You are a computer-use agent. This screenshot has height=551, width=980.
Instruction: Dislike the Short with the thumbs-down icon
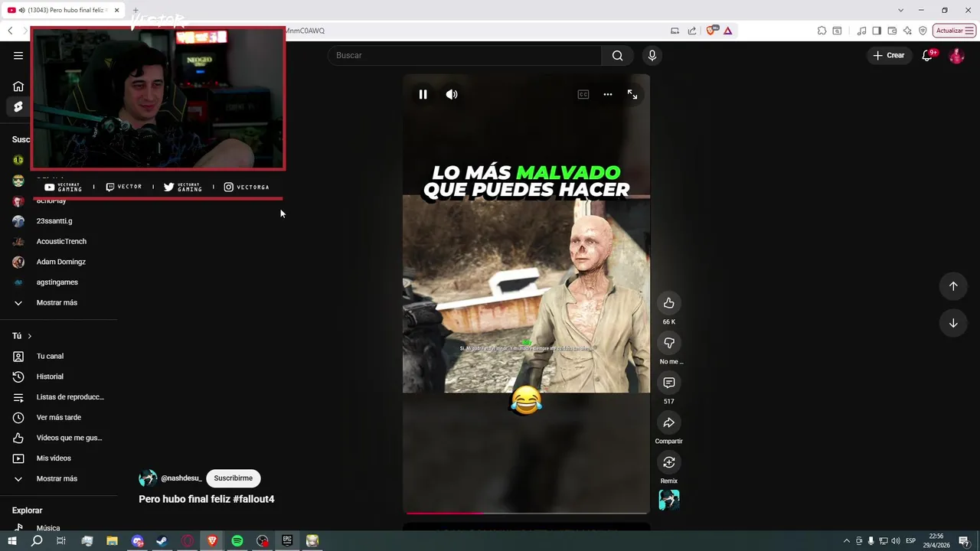(669, 343)
